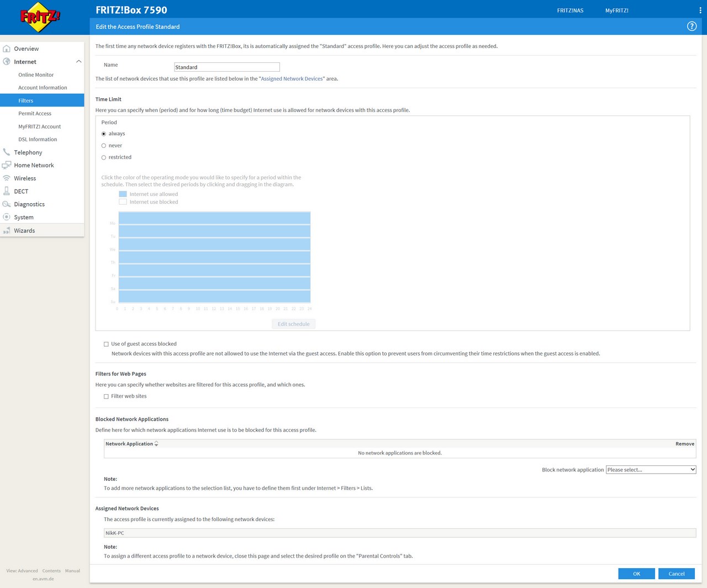Open Diagnostics menu entry
The height and width of the screenshot is (588, 707).
pos(29,204)
